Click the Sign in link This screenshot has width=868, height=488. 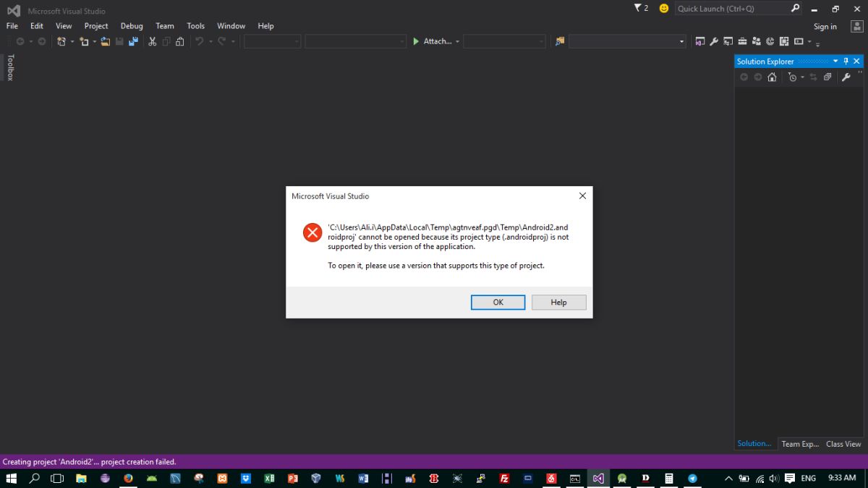(825, 27)
